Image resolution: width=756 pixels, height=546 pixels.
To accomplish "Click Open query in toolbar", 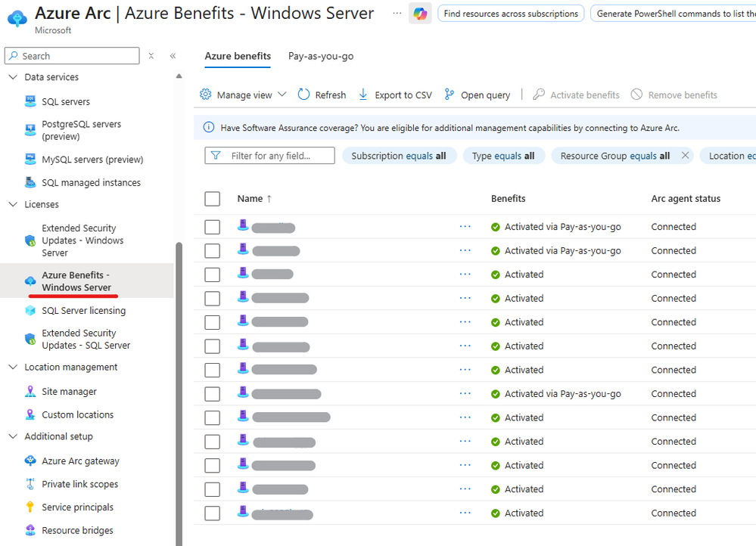I will [477, 95].
